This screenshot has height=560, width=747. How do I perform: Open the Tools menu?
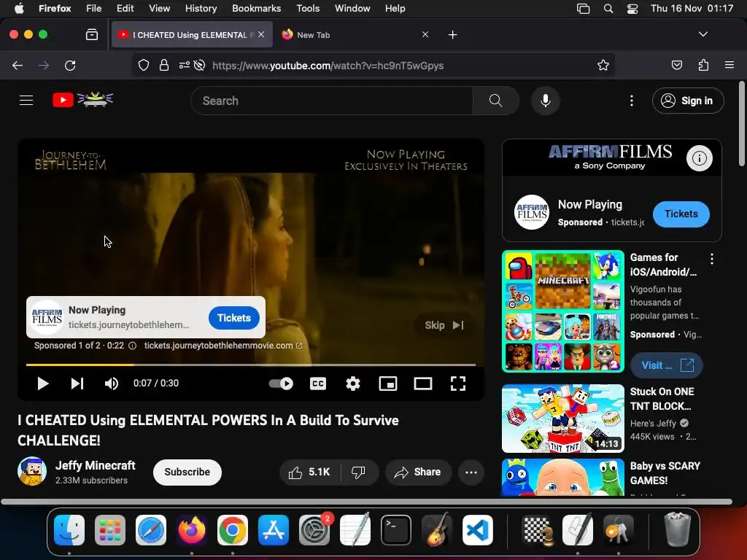(x=308, y=9)
